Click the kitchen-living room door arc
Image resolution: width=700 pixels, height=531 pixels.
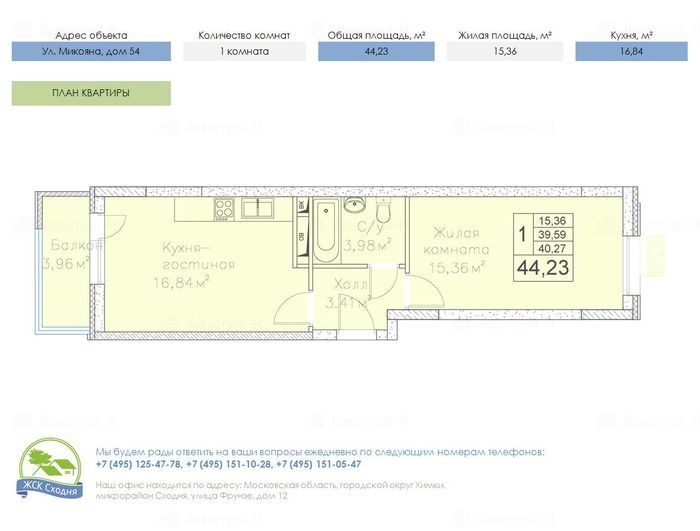(292, 308)
